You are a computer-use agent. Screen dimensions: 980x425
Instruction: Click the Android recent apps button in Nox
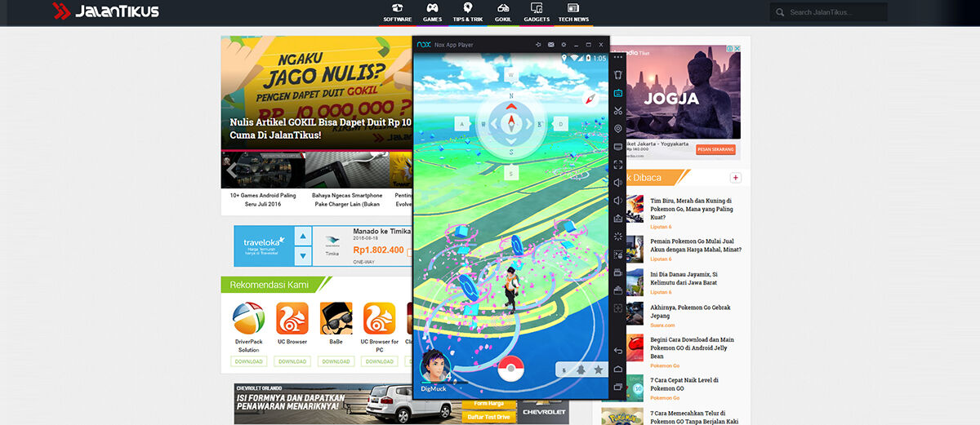click(618, 387)
